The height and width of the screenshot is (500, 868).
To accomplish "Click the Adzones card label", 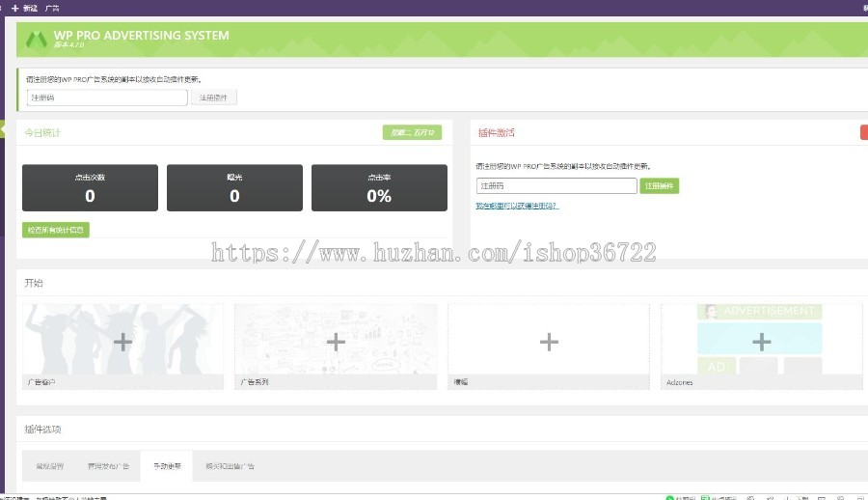I will pyautogui.click(x=679, y=382).
